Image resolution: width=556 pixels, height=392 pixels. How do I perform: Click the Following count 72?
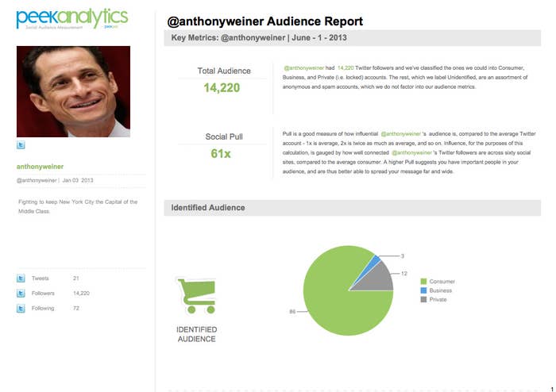tap(76, 308)
